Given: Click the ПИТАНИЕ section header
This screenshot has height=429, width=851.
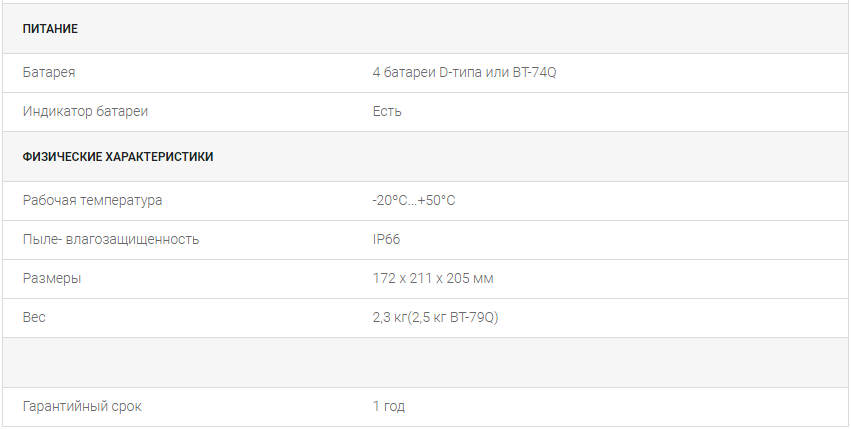Looking at the screenshot, I should (x=50, y=29).
